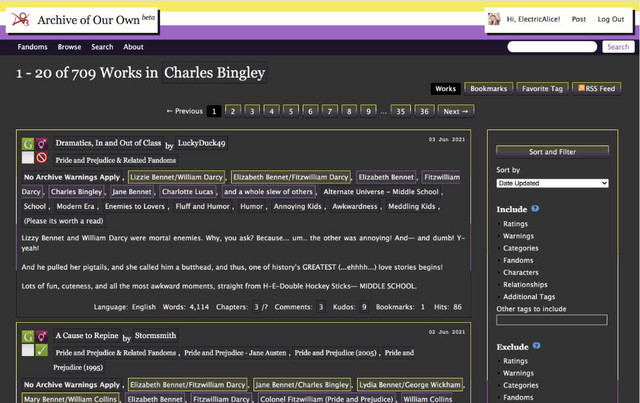Click the purple Search button
This screenshot has width=640, height=403.
coord(618,47)
